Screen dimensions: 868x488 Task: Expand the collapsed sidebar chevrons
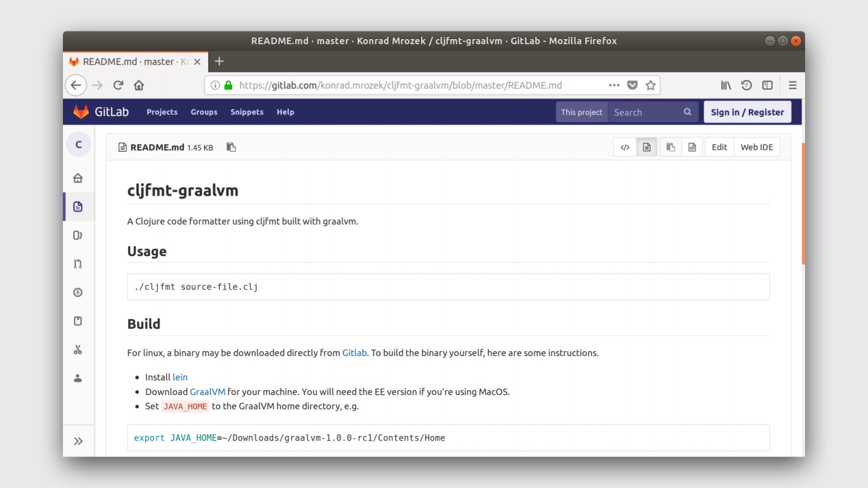pos(79,441)
